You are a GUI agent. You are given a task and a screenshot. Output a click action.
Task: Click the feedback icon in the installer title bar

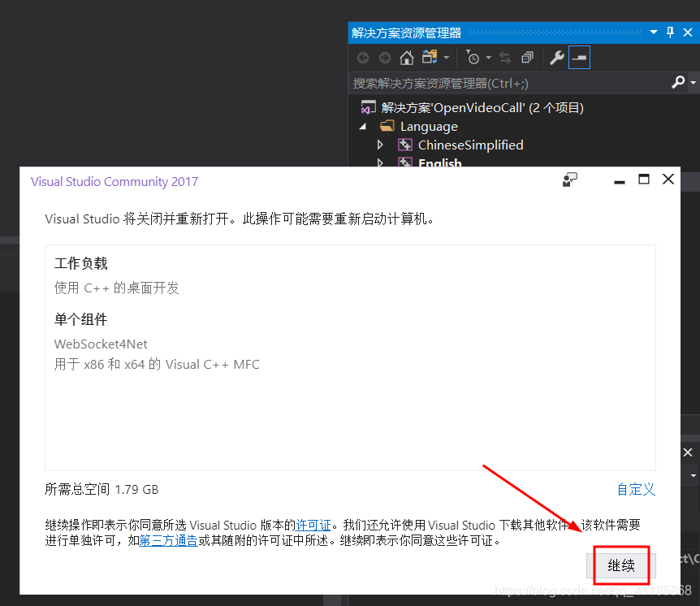click(569, 180)
